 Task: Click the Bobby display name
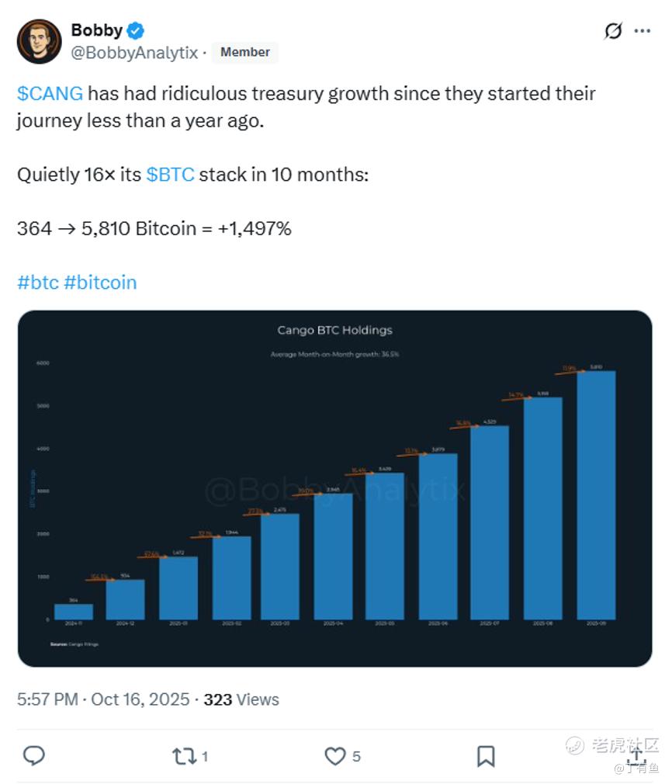[x=96, y=30]
